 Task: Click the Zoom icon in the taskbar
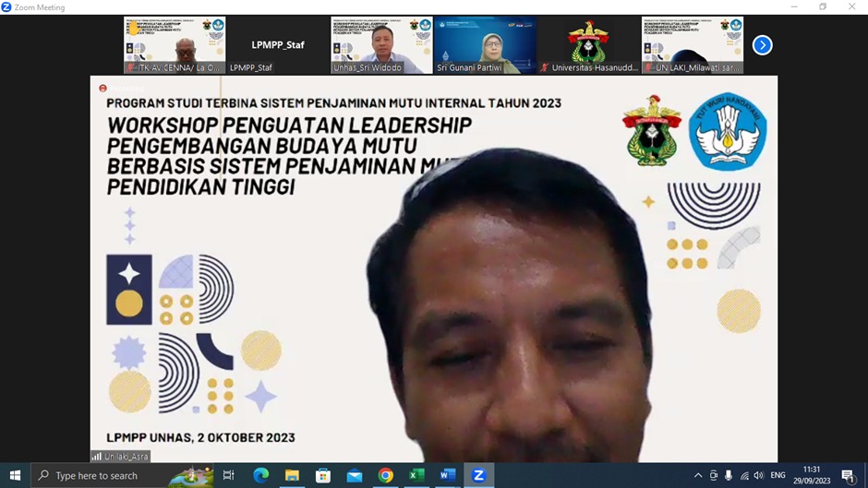click(478, 475)
